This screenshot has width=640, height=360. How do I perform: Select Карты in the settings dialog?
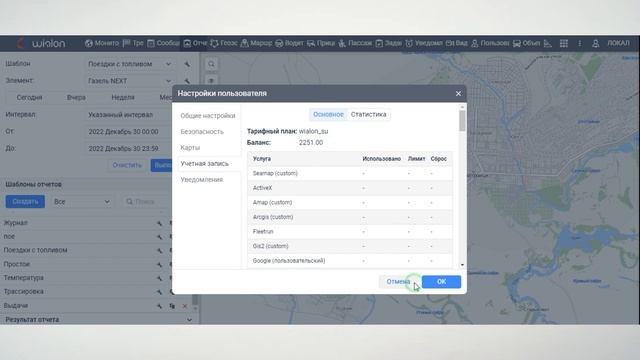tap(190, 148)
